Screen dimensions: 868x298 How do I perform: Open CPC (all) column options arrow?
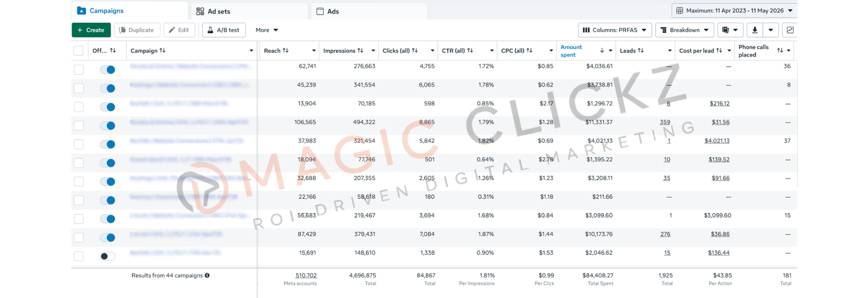point(551,51)
